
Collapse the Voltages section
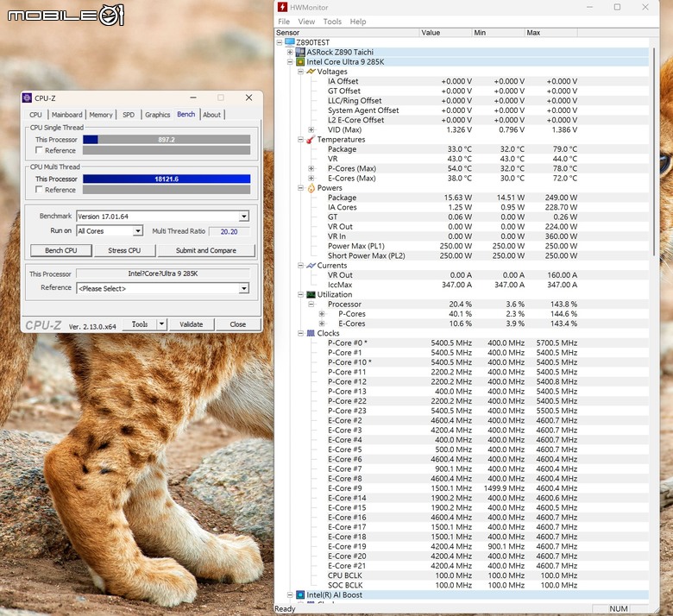pos(300,72)
